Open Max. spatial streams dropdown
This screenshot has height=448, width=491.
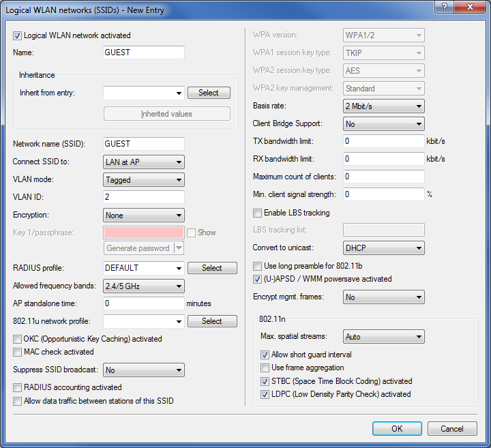point(383,337)
